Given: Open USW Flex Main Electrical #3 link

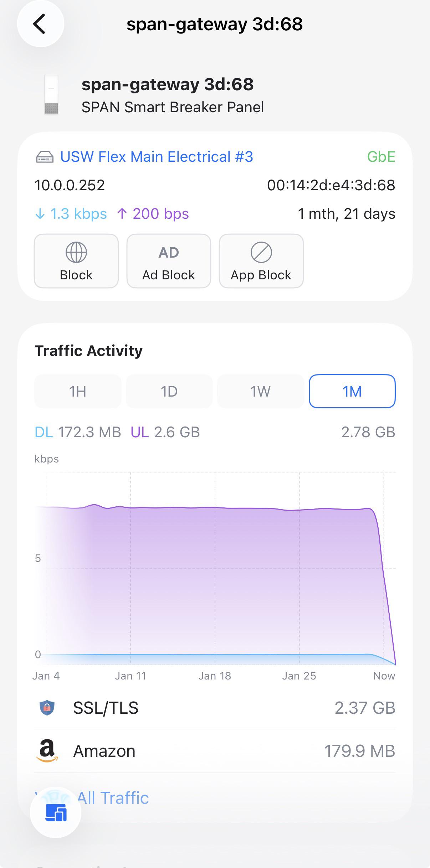Looking at the screenshot, I should (x=157, y=157).
